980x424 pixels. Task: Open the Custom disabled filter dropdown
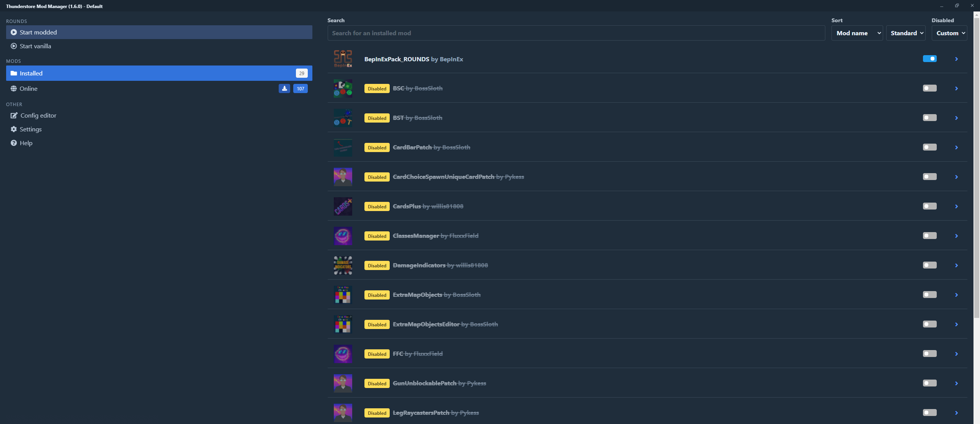(949, 33)
